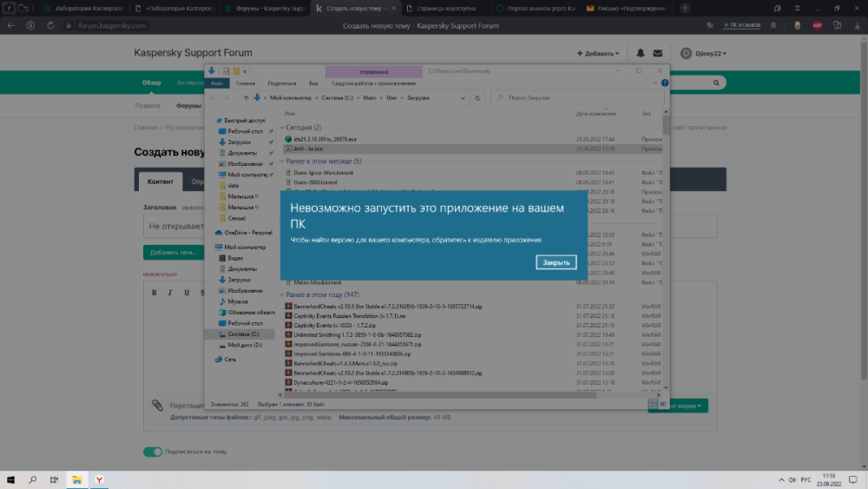This screenshot has width=868, height=489.
Task: Open Рабочий стол under quick access
Action: (x=245, y=131)
